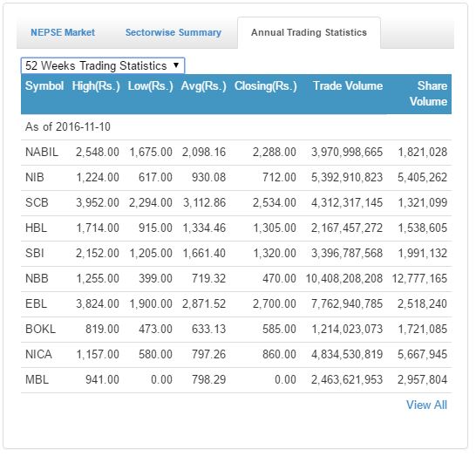Select the NBB symbol row
The image size is (476, 456).
coord(236,279)
